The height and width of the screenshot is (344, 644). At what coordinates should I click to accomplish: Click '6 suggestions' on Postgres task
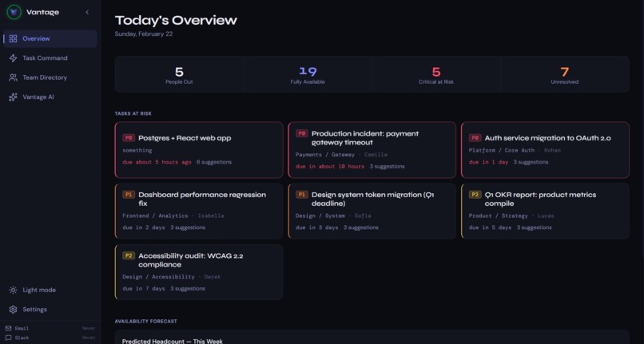(214, 162)
